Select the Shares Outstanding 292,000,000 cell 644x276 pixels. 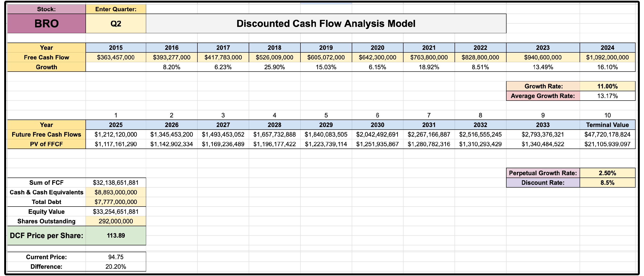116,221
